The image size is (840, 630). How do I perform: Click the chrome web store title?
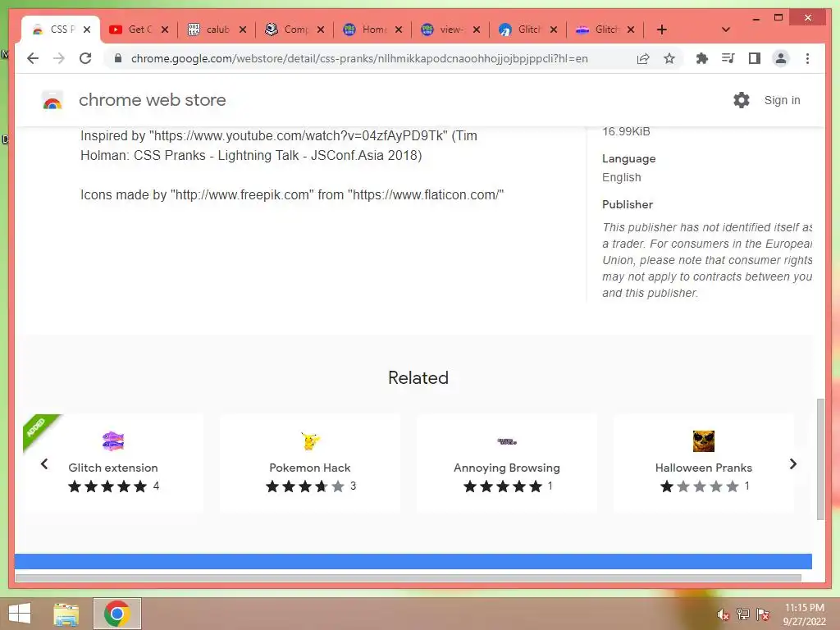pos(152,100)
